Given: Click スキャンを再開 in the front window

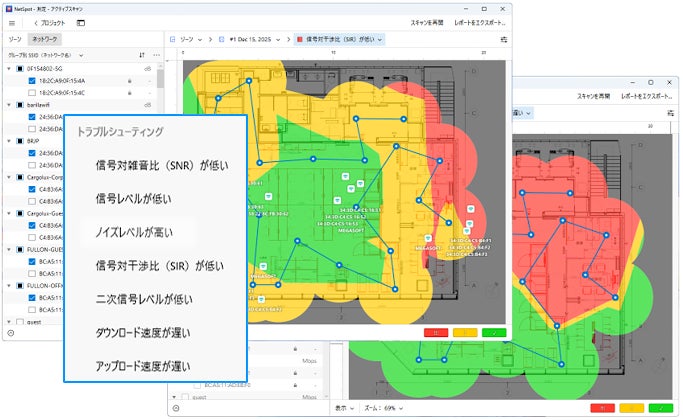Looking at the screenshot, I should click(x=427, y=23).
